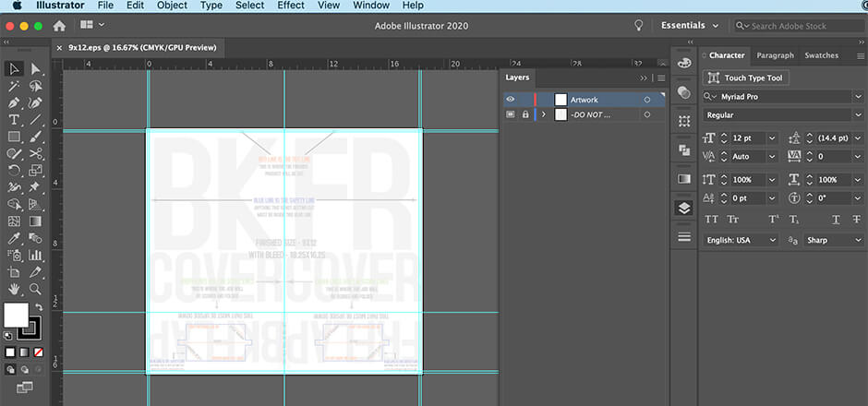Select the Paintbrush tool
Screen dimensions: 868x406
[35, 137]
